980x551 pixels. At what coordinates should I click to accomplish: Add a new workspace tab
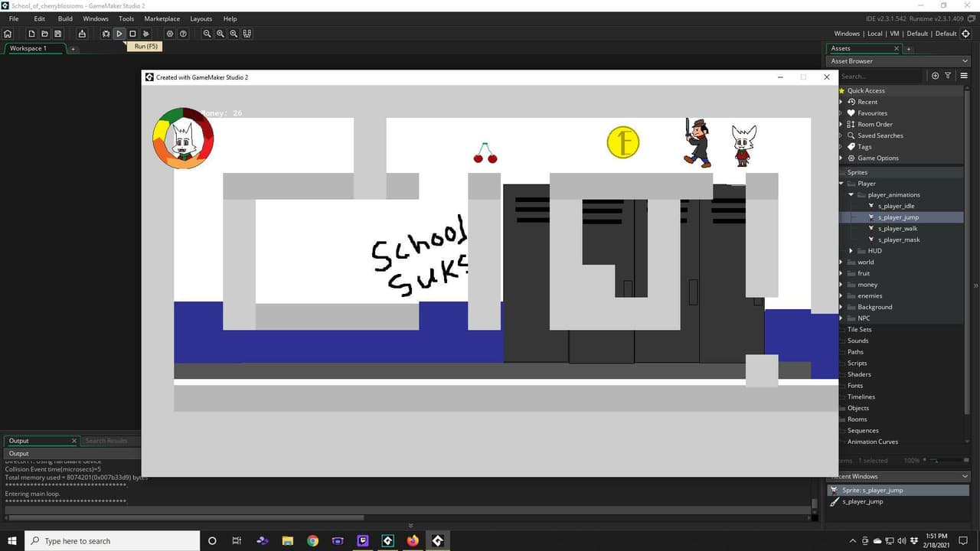coord(73,49)
